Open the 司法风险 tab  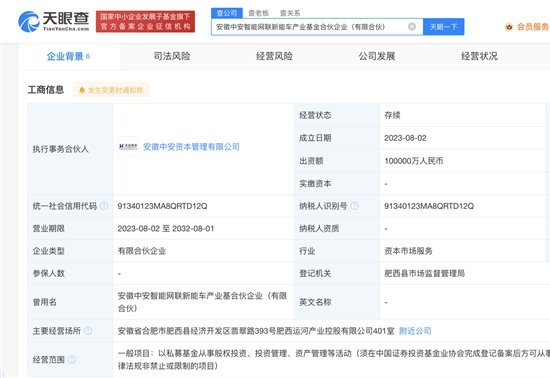pyautogui.click(x=172, y=56)
